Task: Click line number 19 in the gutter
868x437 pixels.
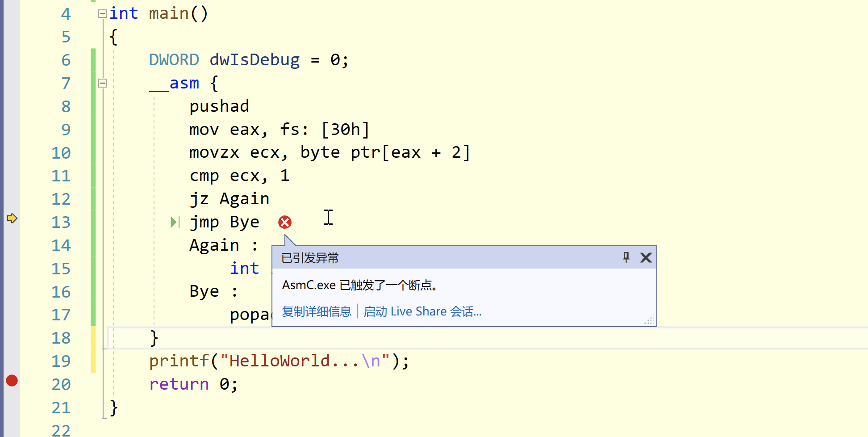Action: pyautogui.click(x=61, y=361)
